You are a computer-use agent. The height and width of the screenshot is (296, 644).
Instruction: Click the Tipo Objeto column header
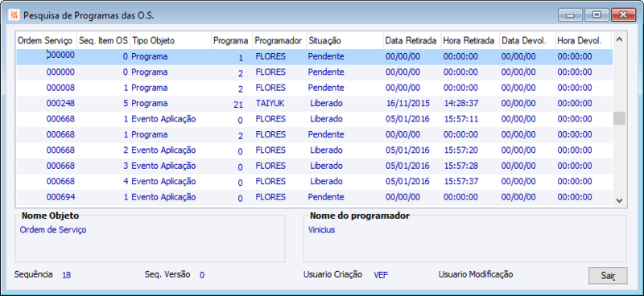point(171,41)
